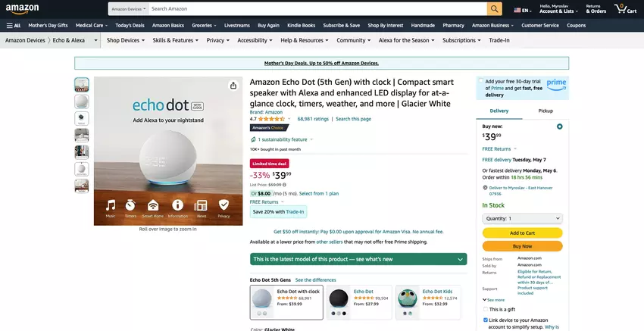Click the yellow Add to Cart button
Screen dimensions: 644x331
pyautogui.click(x=522, y=233)
